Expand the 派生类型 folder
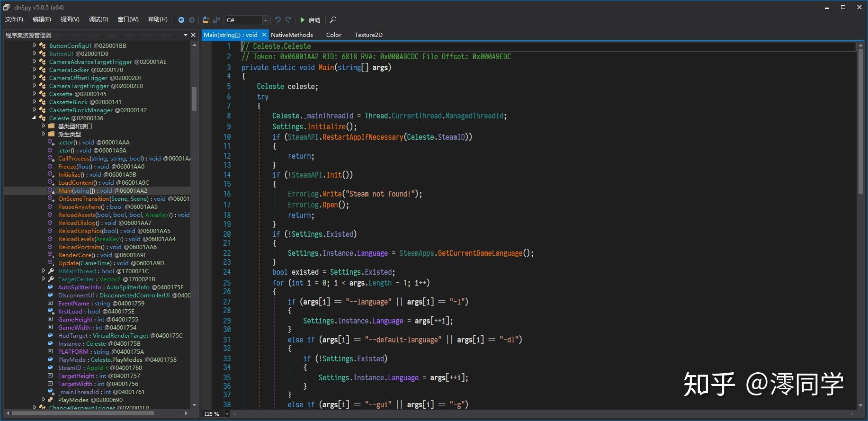 tap(44, 134)
